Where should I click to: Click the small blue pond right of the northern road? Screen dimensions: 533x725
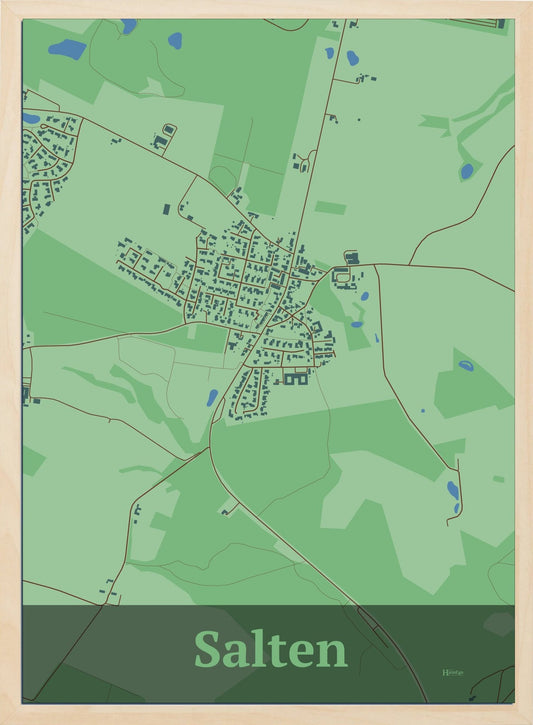tap(353, 58)
